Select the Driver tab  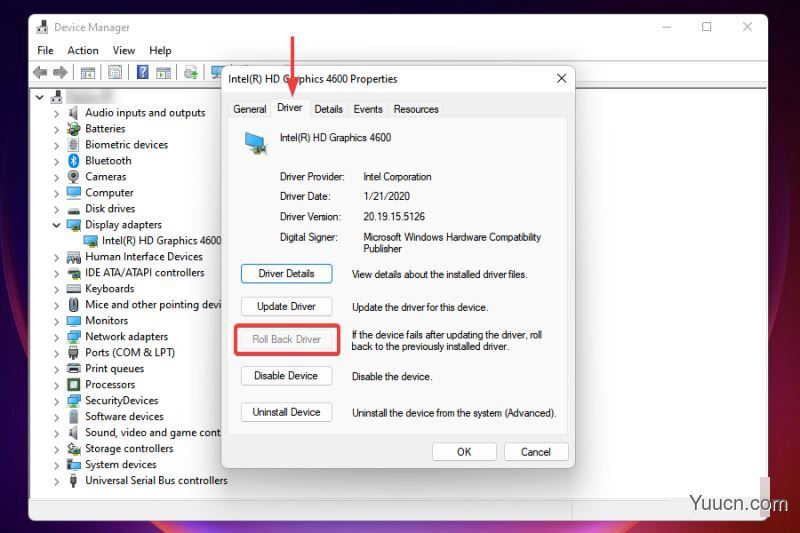(289, 108)
